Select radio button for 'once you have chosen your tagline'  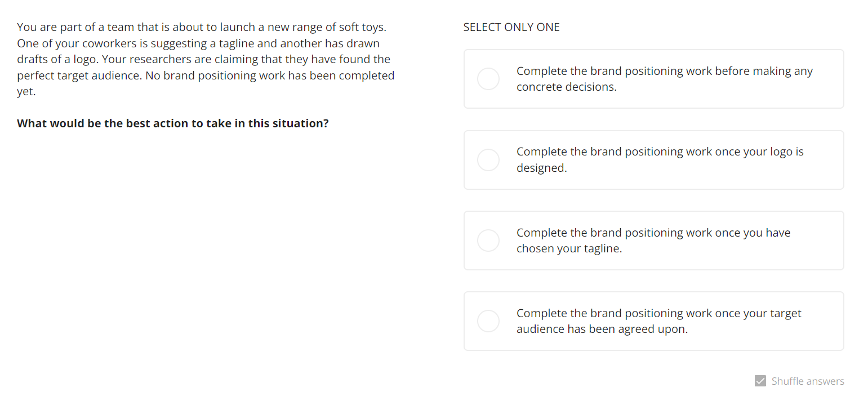488,241
